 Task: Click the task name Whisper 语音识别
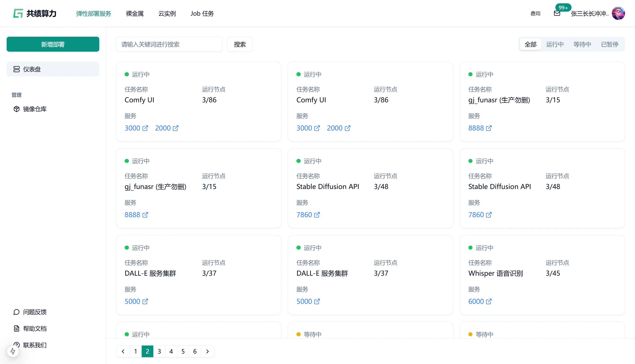(495, 273)
